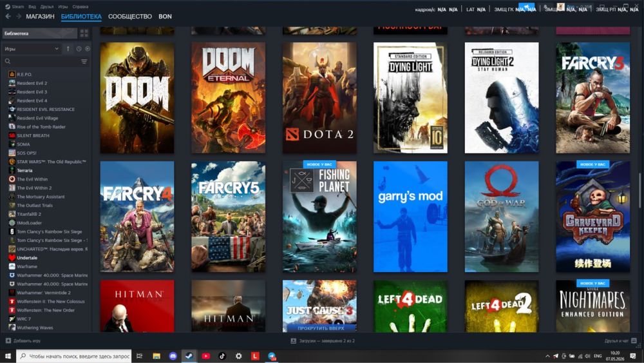Open the Друзья menu
This screenshot has height=363, width=644.
point(47,6)
